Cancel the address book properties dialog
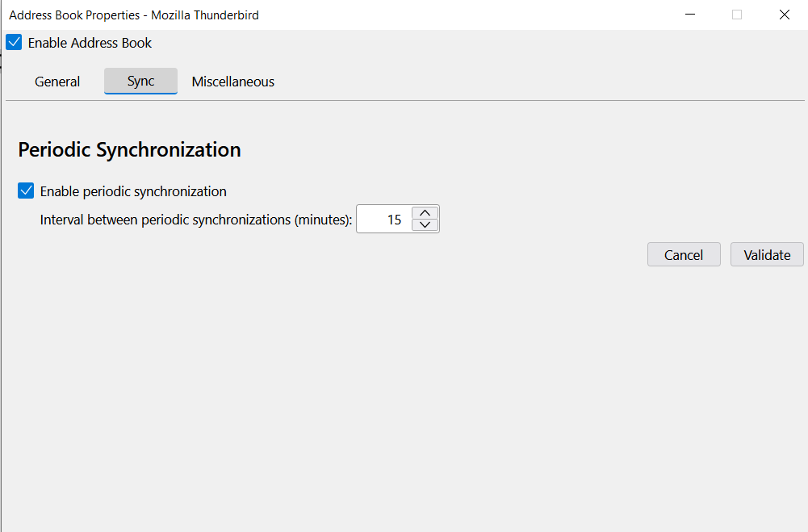This screenshot has height=532, width=808. coord(684,254)
